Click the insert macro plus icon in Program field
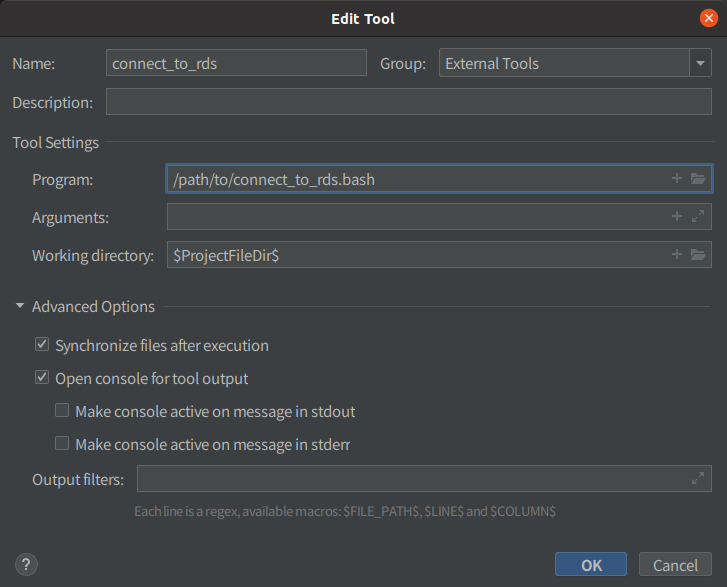 pyautogui.click(x=677, y=179)
